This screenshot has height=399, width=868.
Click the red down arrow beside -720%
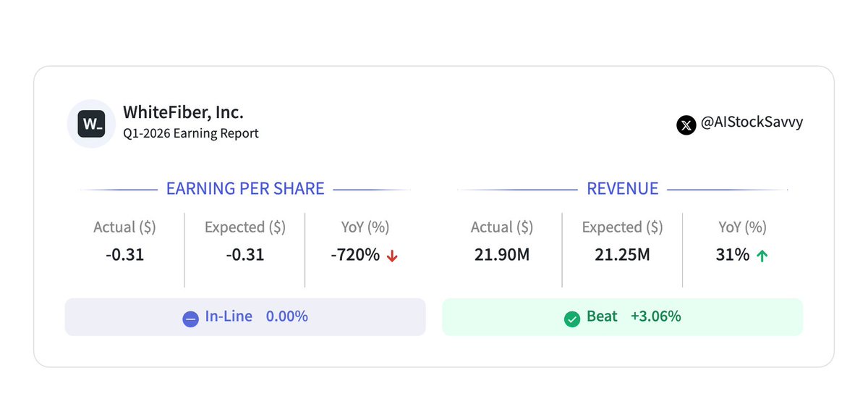(392, 255)
